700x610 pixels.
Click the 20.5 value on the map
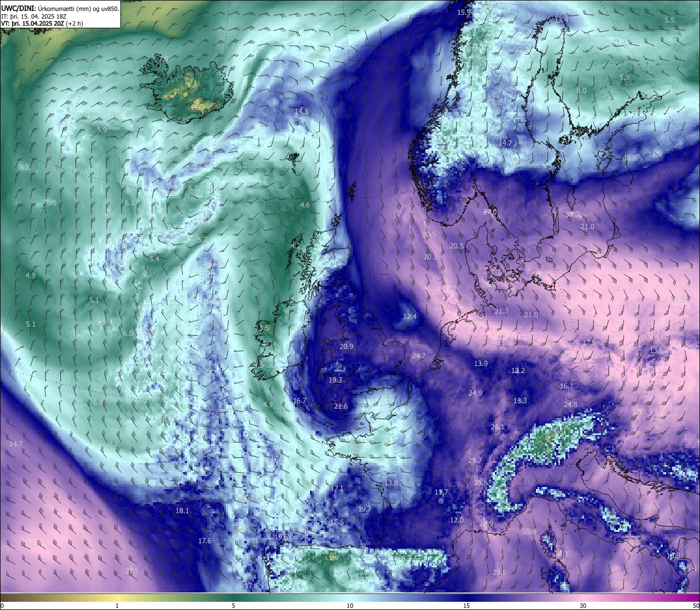[x=457, y=246]
